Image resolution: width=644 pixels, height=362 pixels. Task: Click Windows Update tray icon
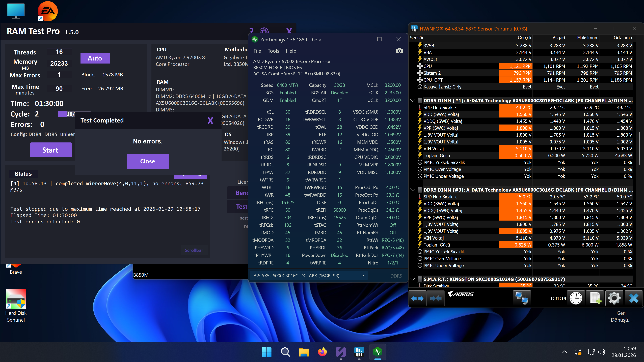click(x=578, y=352)
